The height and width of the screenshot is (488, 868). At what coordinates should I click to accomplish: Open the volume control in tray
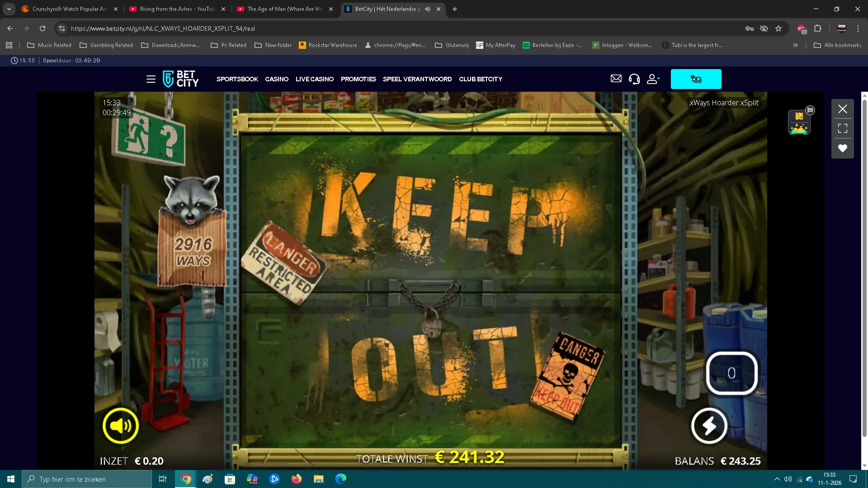[x=788, y=479]
